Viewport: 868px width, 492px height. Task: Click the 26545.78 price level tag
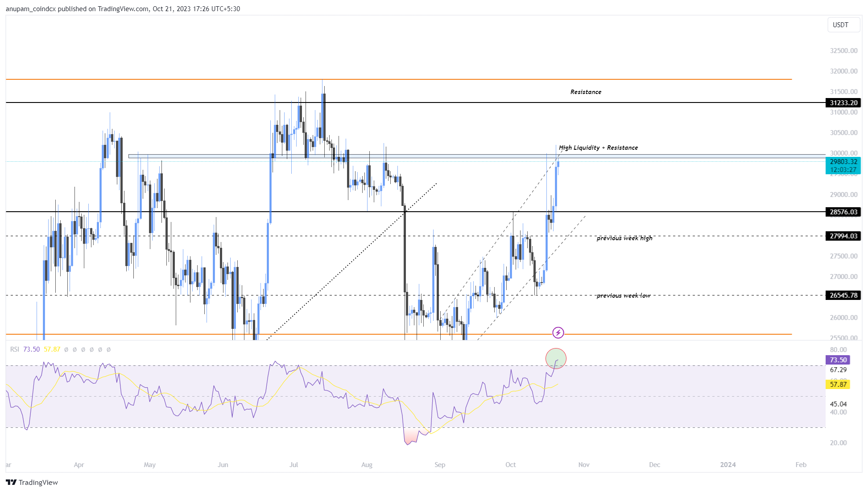tap(843, 295)
